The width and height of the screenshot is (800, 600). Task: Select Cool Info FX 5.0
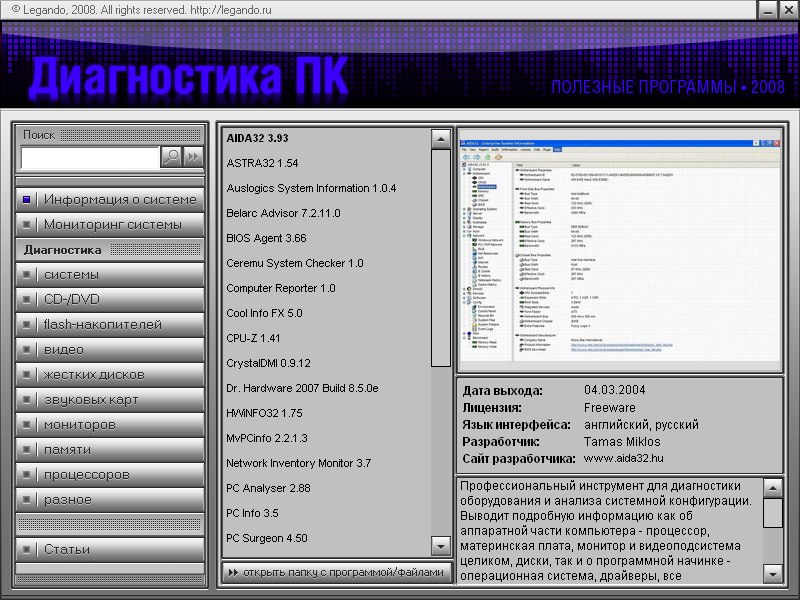click(x=264, y=313)
